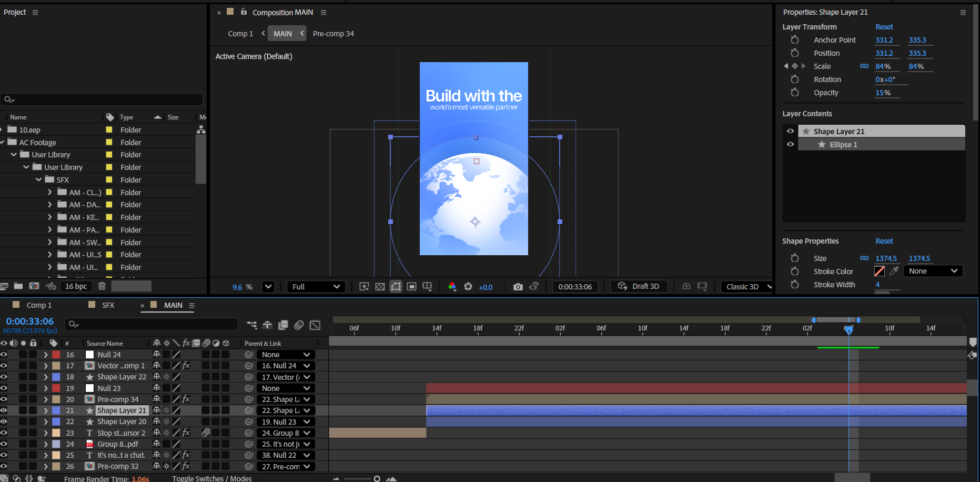980x482 pixels.
Task: Click the Stroke Color swatch
Action: (879, 271)
